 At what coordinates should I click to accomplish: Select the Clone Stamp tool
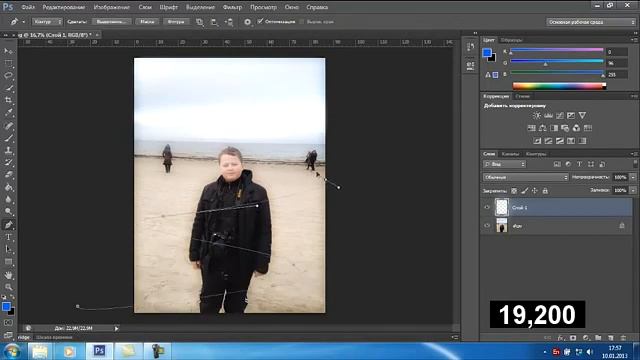(8, 150)
